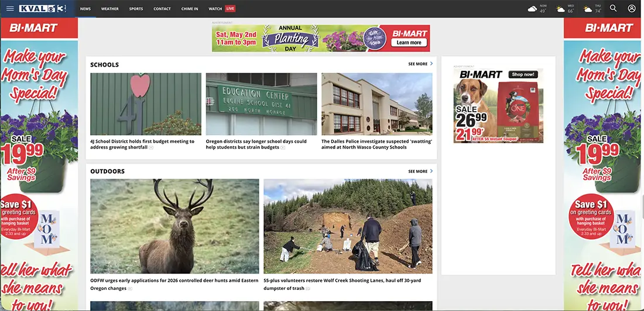Open the search magnifier icon
Viewport: 644px width, 311px height.
613,8
